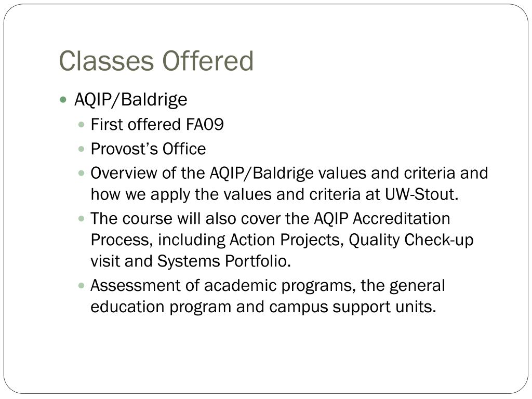Click bullet dot before Overview paragraph

click(81, 174)
